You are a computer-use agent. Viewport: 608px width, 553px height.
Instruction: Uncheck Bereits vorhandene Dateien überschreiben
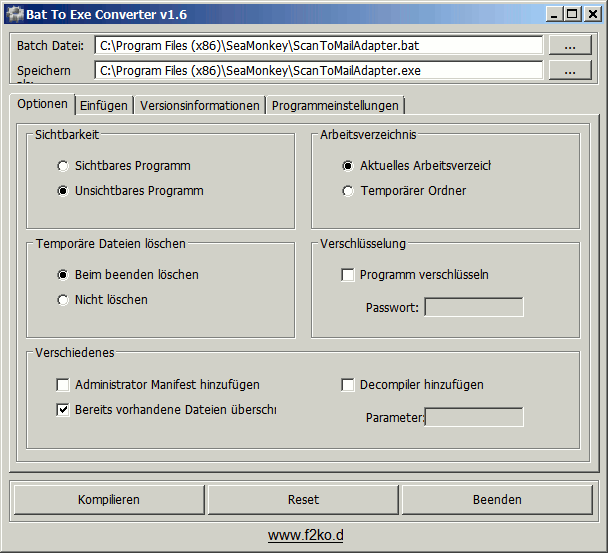pos(64,410)
